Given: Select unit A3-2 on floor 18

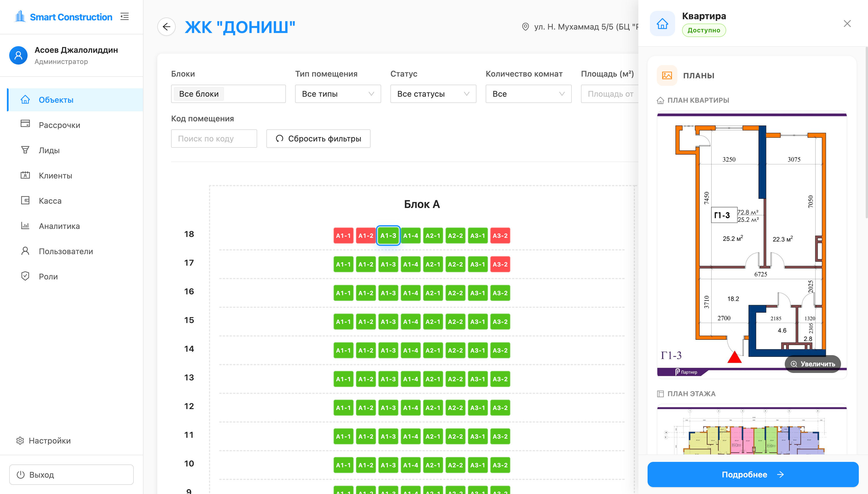Looking at the screenshot, I should click(x=500, y=236).
